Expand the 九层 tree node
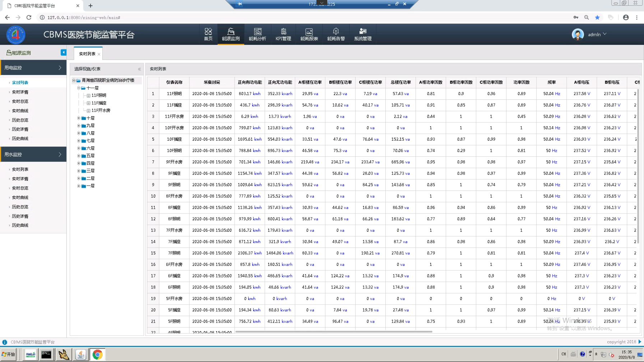This screenshot has height=362, width=644. point(79,126)
